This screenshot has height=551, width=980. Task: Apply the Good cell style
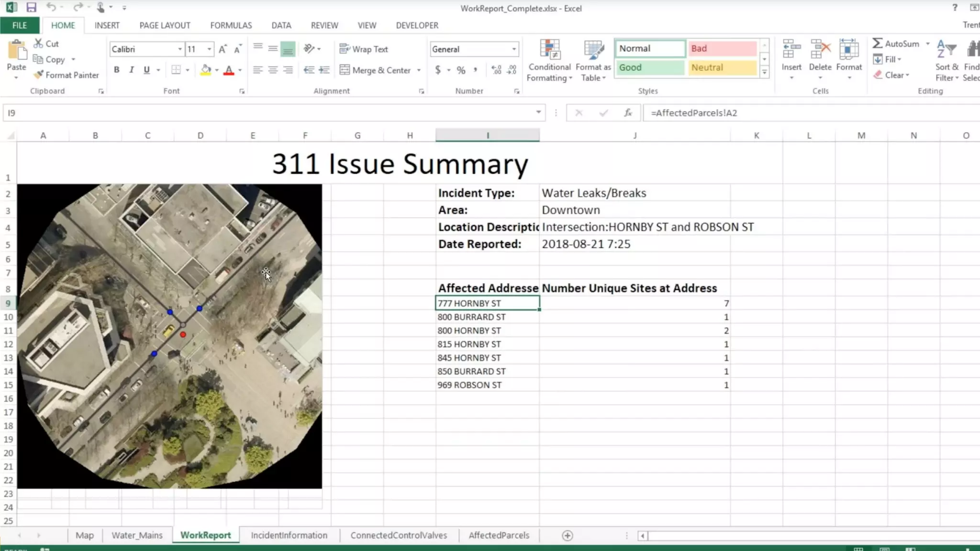click(649, 67)
